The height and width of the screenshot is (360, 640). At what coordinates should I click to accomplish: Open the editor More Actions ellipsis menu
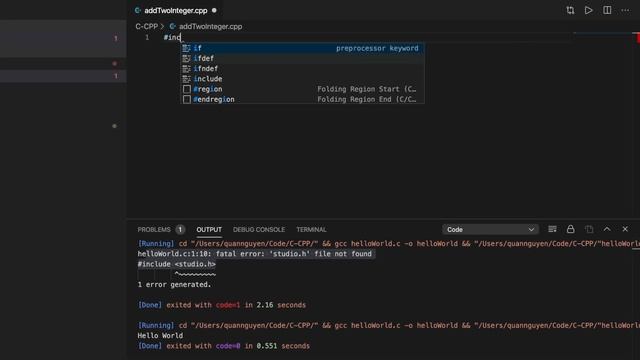pyautogui.click(x=625, y=11)
